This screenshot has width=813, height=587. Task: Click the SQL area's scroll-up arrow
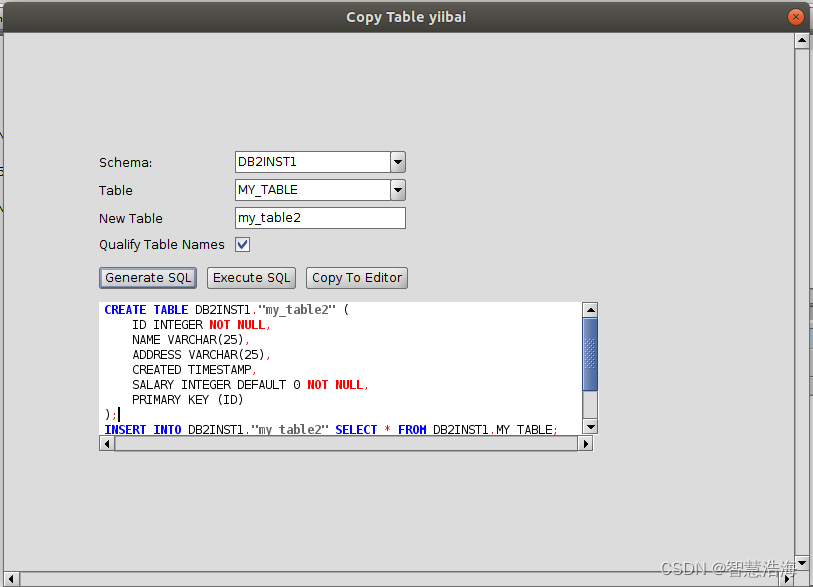click(x=590, y=309)
